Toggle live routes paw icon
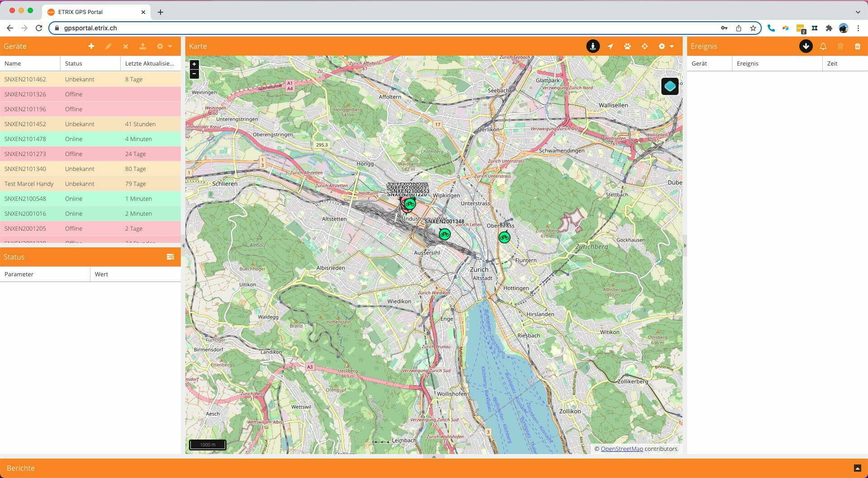The width and height of the screenshot is (868, 478). click(627, 46)
